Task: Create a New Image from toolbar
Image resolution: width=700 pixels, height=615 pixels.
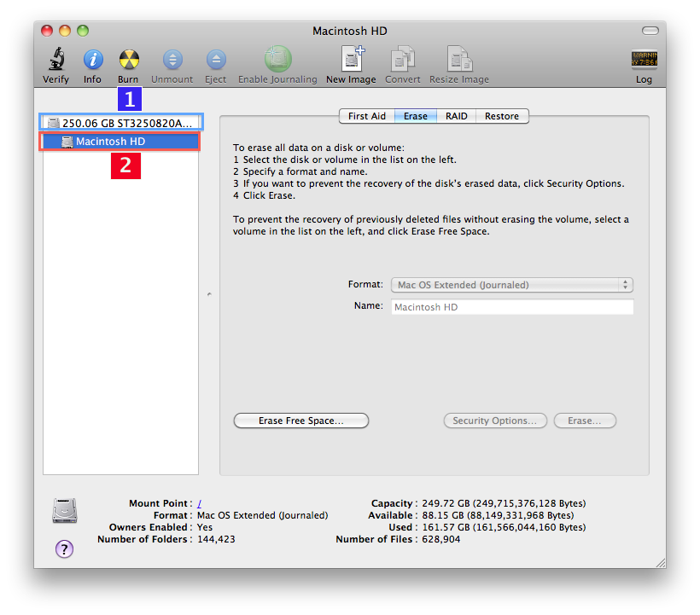Action: coord(353,58)
